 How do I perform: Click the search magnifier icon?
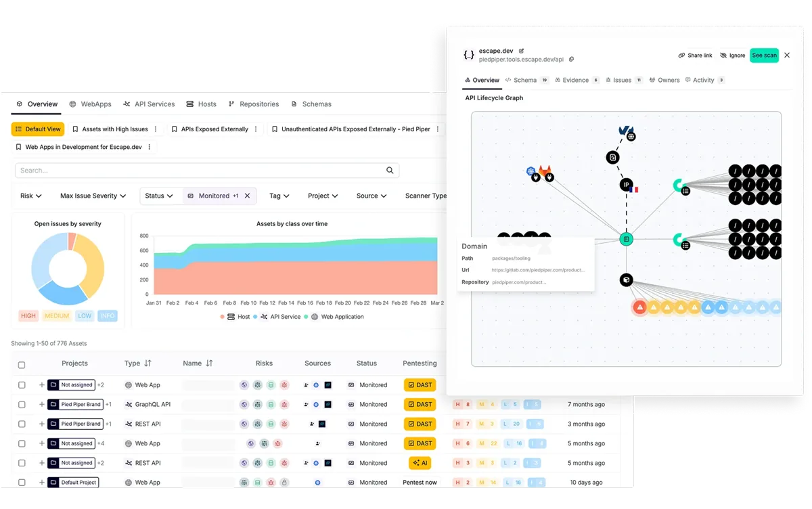click(390, 170)
